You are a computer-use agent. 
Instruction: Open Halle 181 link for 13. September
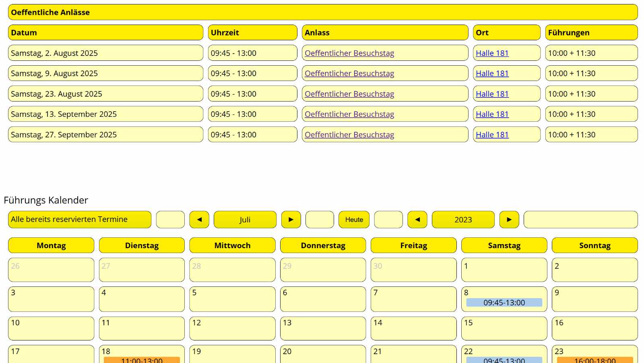click(x=492, y=114)
